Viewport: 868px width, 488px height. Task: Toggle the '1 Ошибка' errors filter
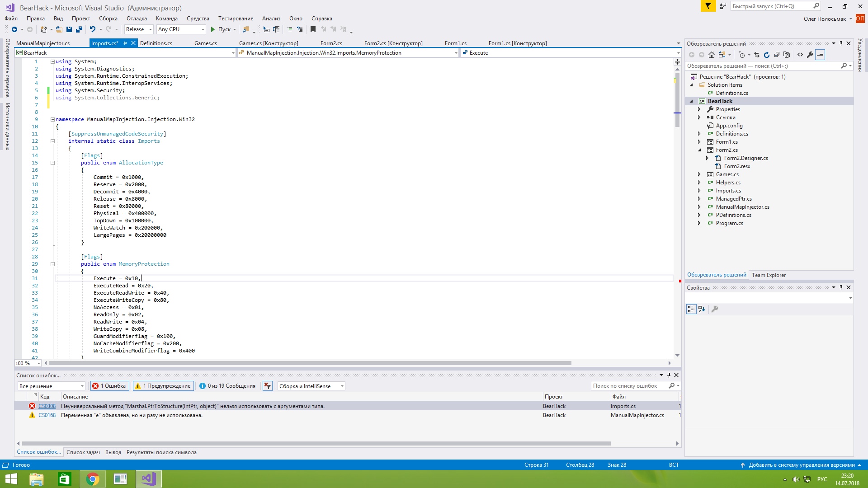pos(109,386)
